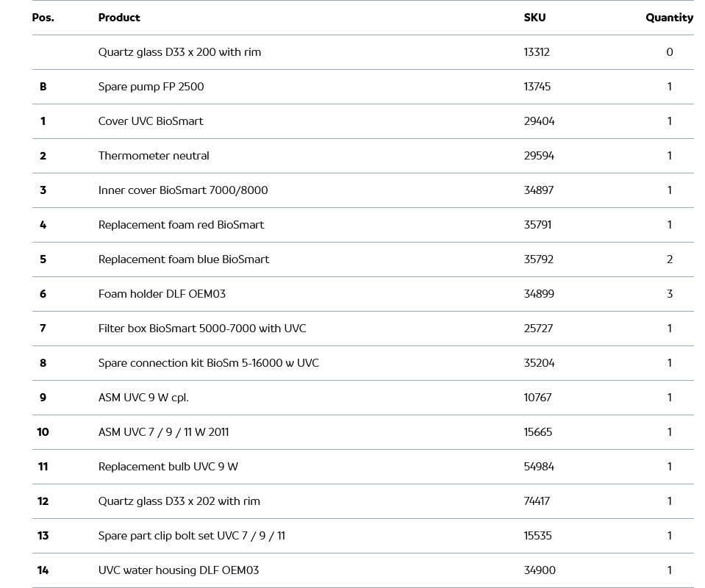Open UVC water housing DLF OEM03

[x=179, y=570]
